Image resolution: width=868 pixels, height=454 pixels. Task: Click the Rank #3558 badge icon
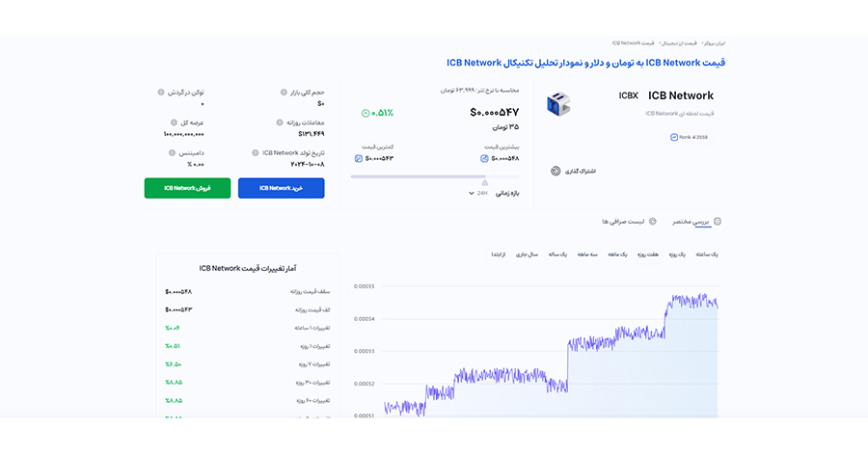click(674, 137)
